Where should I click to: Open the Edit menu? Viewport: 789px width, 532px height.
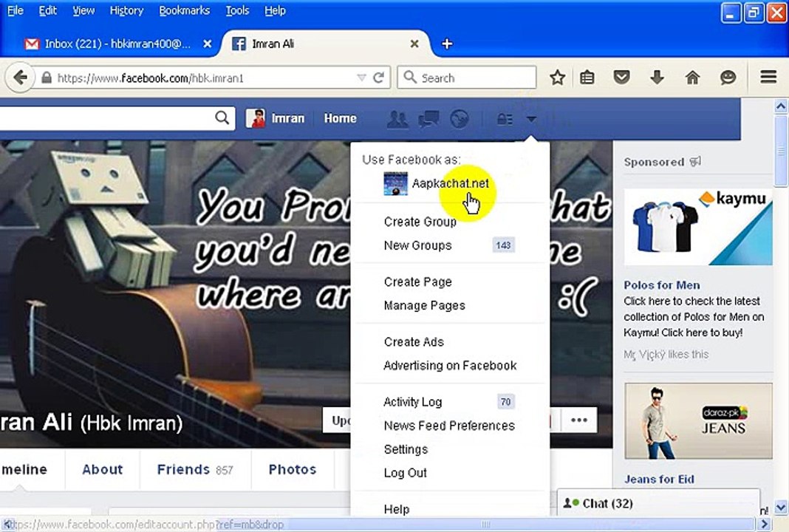(x=48, y=10)
